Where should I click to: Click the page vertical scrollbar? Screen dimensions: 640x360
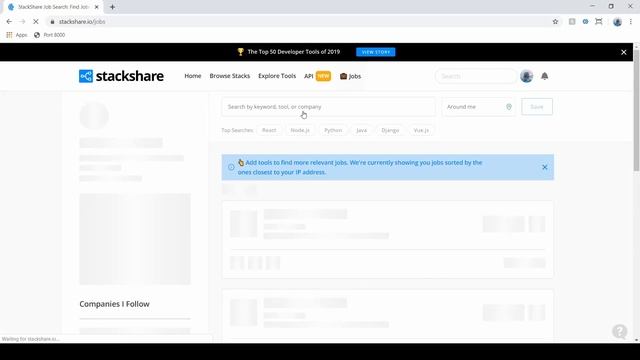click(x=636, y=110)
